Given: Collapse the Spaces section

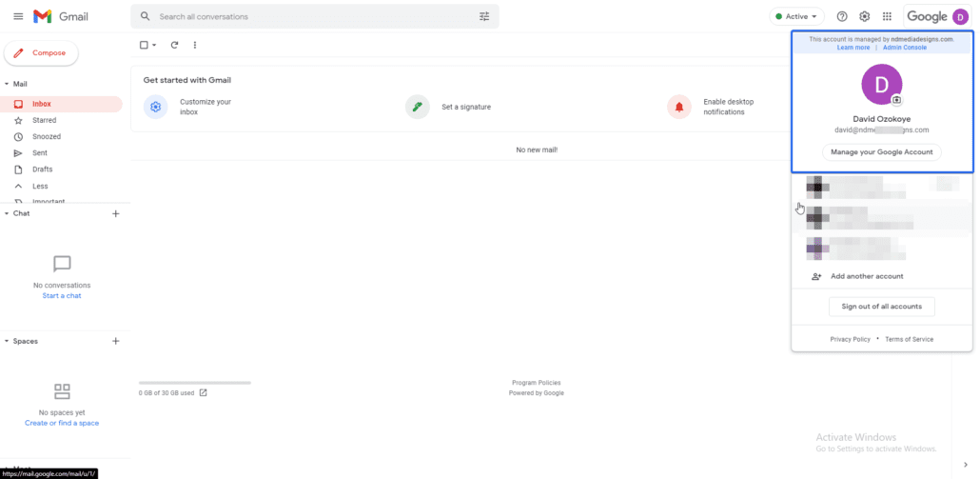Looking at the screenshot, I should tap(7, 342).
